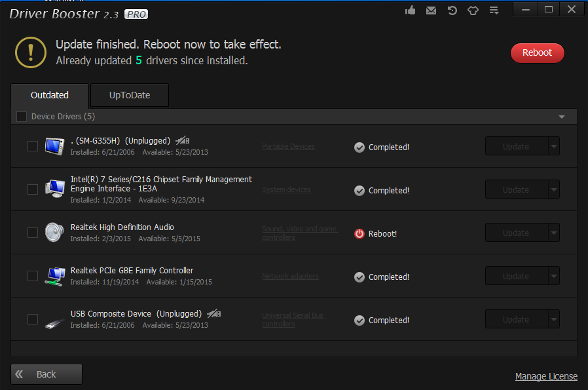The height and width of the screenshot is (390, 588).
Task: Click Update button for SM-G355H
Action: (517, 146)
